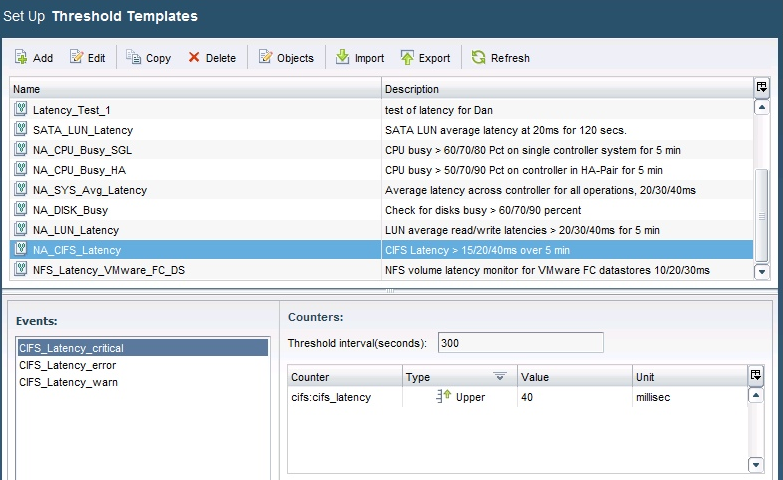
Task: Click the Import icon
Action: (342, 58)
